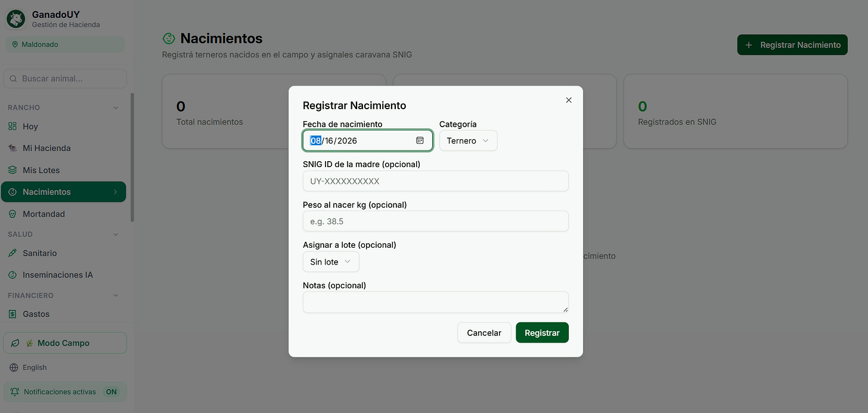Click the GanadoUY cow logo icon
Image resolution: width=868 pixels, height=413 pixels.
coord(16,19)
